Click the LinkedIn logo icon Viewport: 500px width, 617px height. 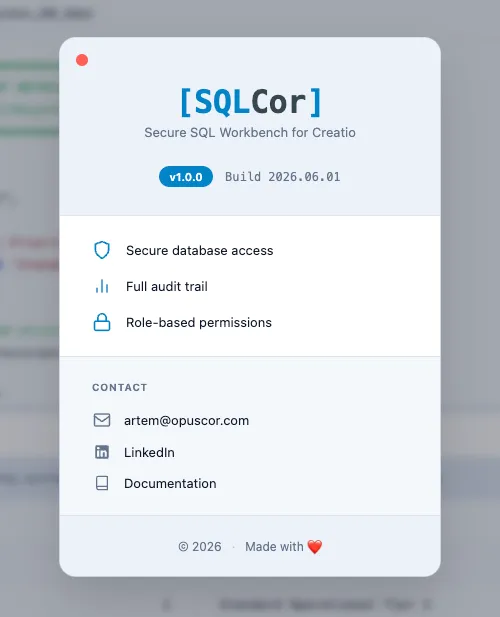pyautogui.click(x=102, y=452)
